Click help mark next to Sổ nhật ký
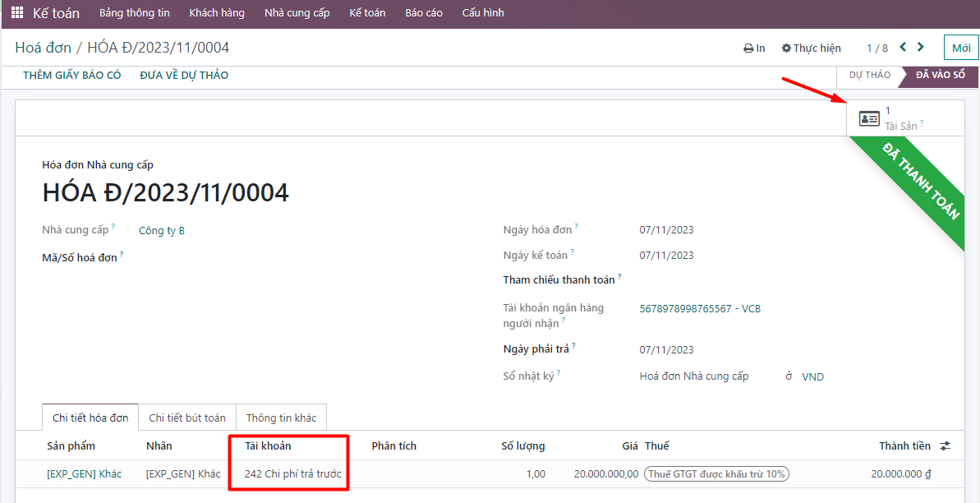Viewport: 980px width, 503px height. pyautogui.click(x=559, y=373)
